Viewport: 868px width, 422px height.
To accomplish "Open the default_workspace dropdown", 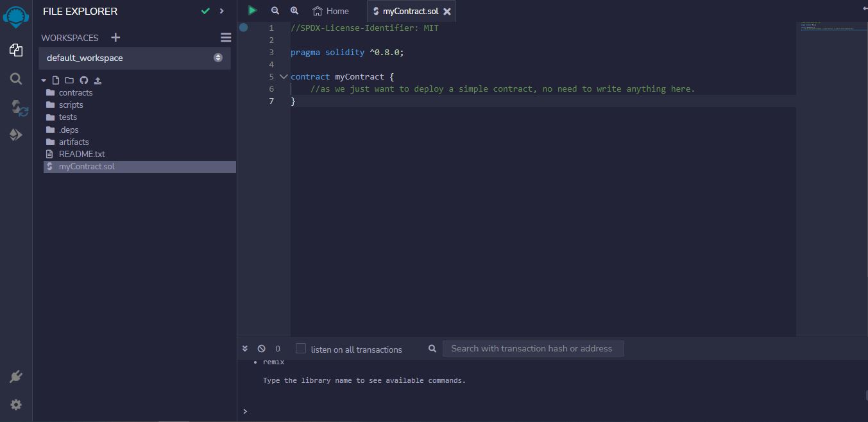I will pyautogui.click(x=218, y=58).
